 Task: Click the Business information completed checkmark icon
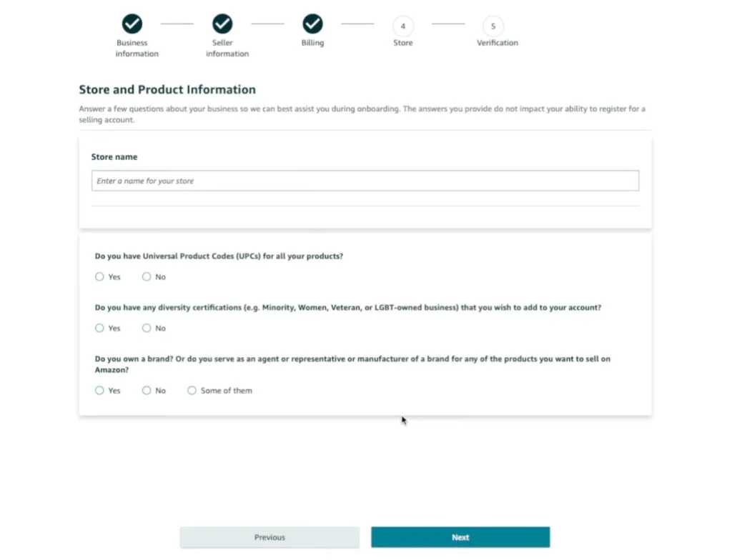coord(132,22)
